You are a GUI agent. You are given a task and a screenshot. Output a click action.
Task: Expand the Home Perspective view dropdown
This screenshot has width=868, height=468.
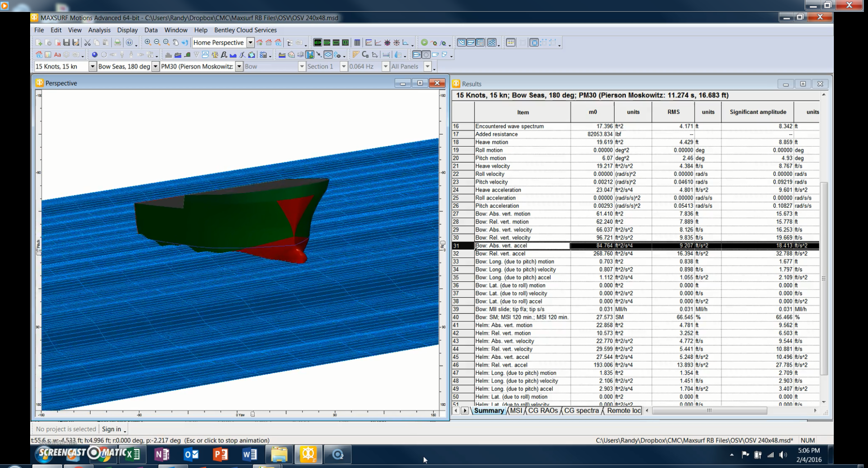(250, 43)
